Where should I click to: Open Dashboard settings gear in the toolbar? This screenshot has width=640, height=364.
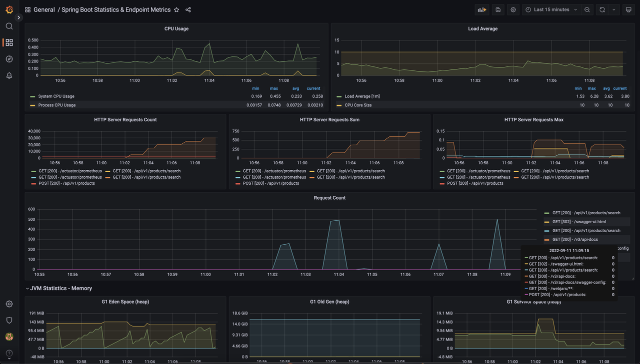(513, 9)
